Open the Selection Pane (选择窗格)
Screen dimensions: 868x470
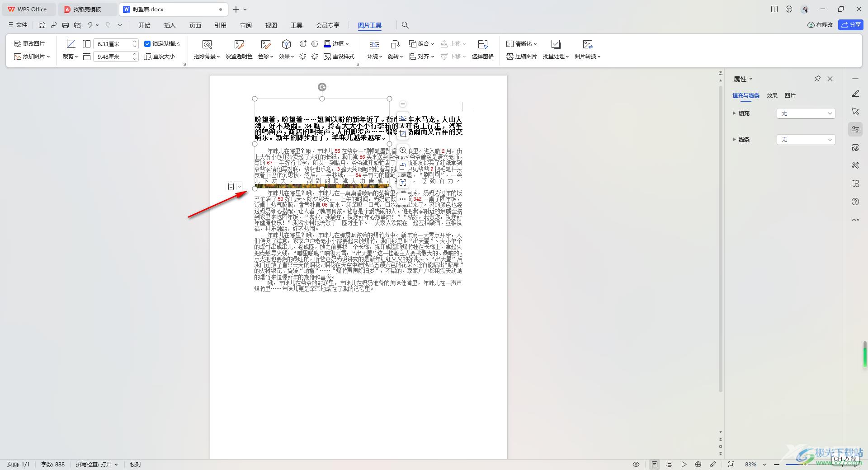click(x=482, y=49)
